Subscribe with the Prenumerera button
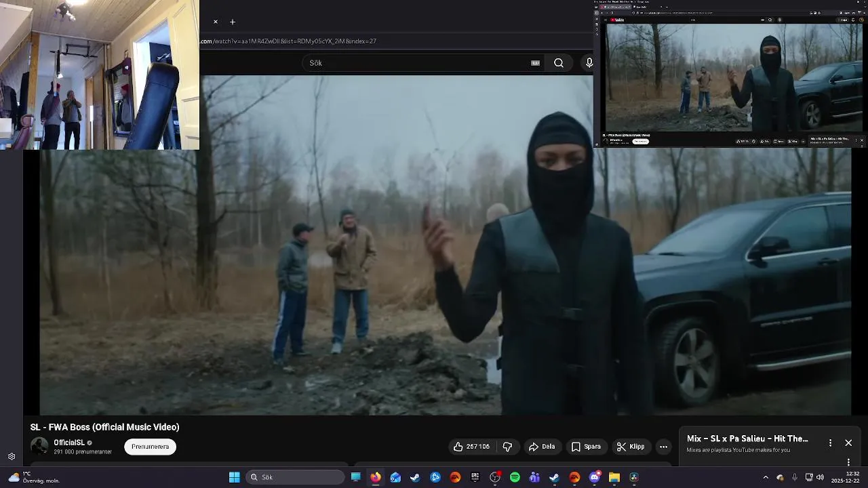 150,447
